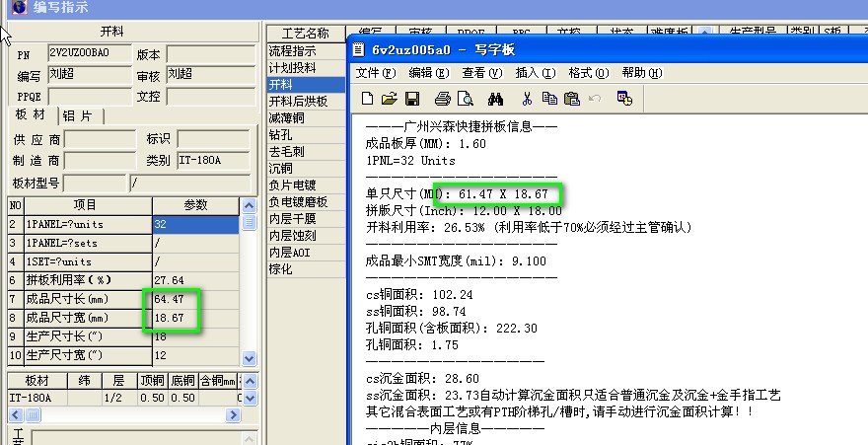The width and height of the screenshot is (868, 445).
Task: Click the 成品尺寸宽 value 18.67
Action: pos(196,318)
